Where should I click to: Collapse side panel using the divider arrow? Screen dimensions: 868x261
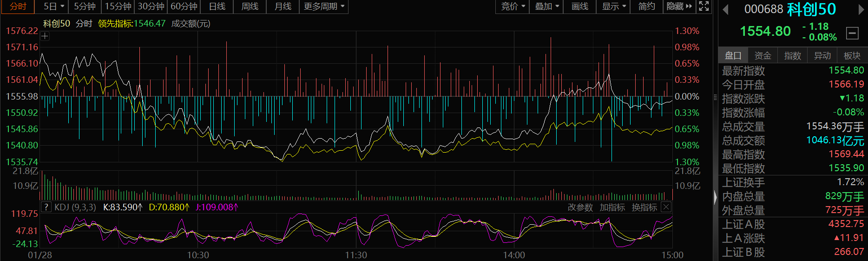[715, 197]
